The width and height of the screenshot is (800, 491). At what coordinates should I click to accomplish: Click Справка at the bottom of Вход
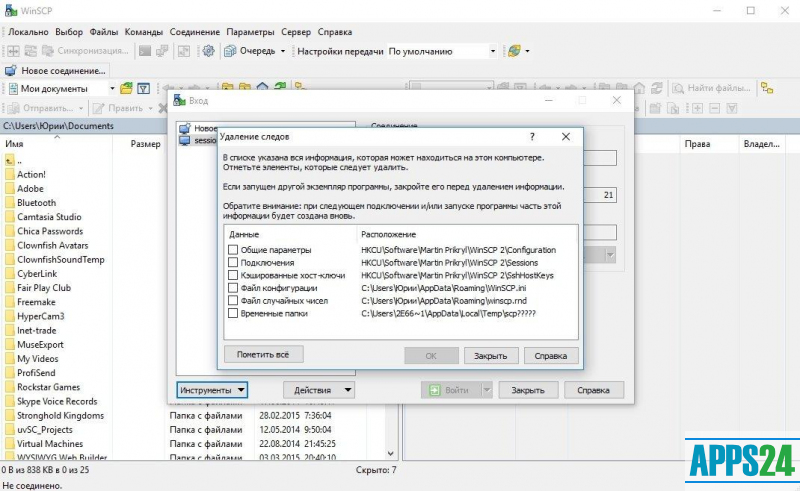(593, 390)
